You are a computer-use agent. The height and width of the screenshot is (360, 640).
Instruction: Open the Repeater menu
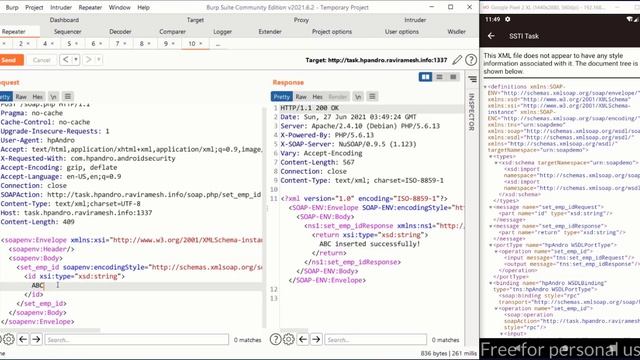(x=90, y=7)
